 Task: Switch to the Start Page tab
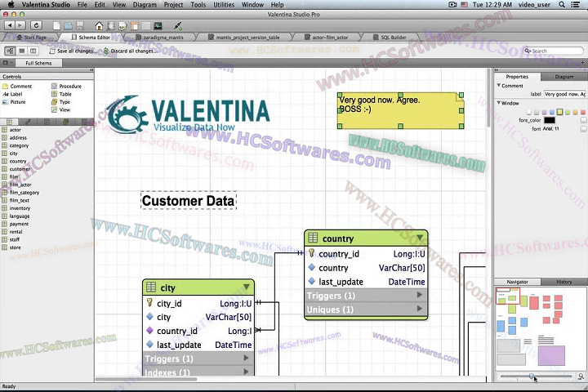tap(31, 37)
